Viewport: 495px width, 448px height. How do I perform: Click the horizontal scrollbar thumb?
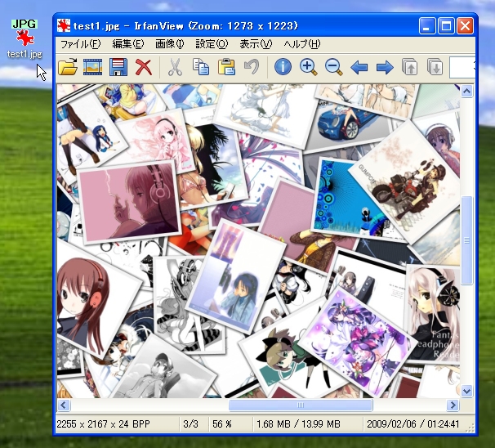click(x=301, y=405)
